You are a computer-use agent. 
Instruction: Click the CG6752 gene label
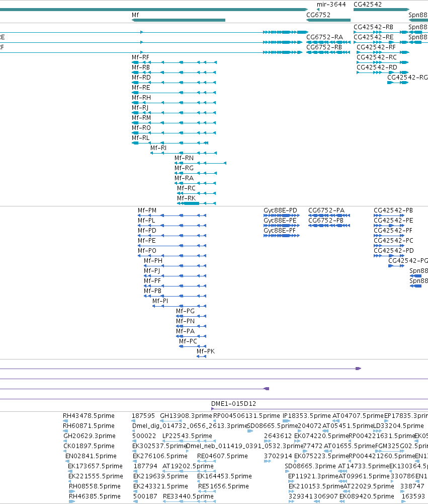[x=318, y=15]
